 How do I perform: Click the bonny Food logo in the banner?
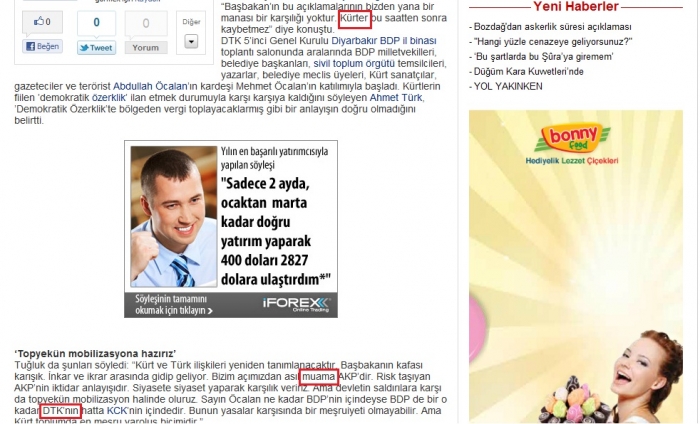573,138
